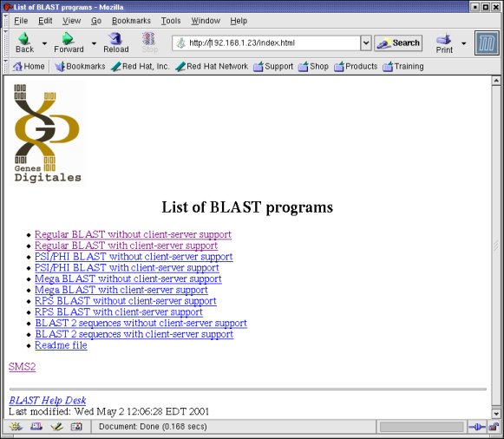Open the Window menu

point(206,21)
